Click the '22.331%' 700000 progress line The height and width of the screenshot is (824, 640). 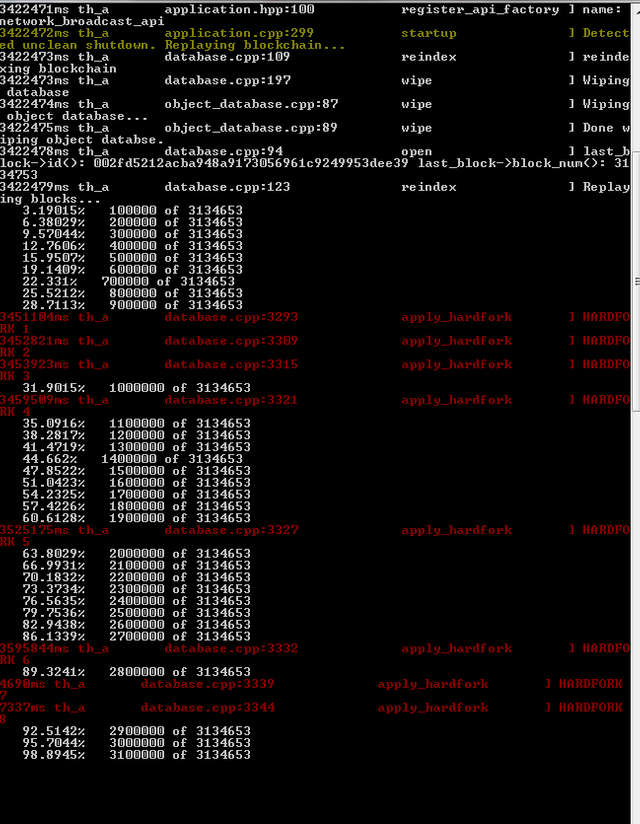point(128,282)
